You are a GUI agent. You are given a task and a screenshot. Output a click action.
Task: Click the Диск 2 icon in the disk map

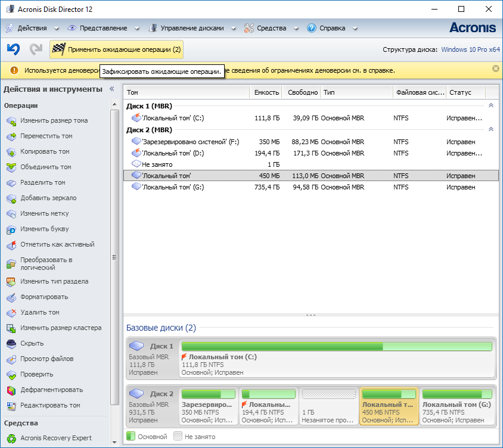(x=136, y=393)
